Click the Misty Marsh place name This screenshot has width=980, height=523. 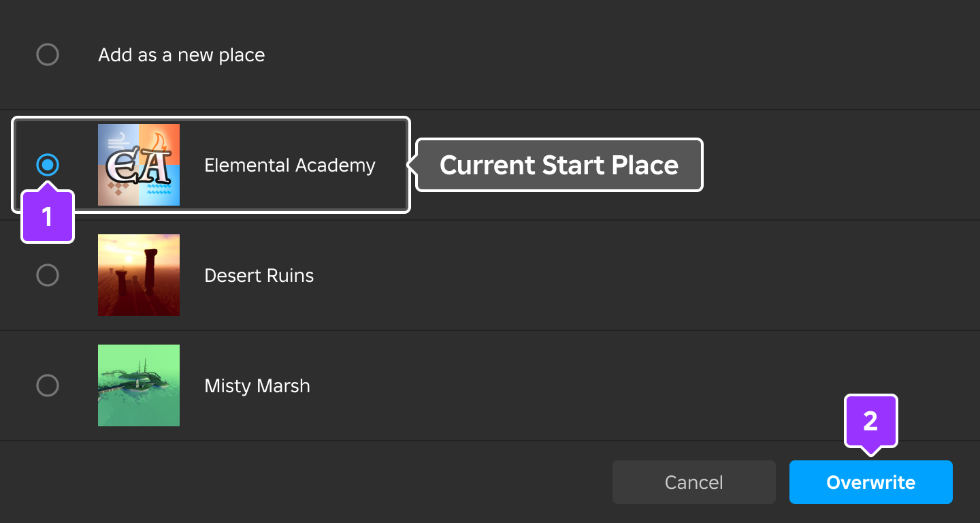257,385
